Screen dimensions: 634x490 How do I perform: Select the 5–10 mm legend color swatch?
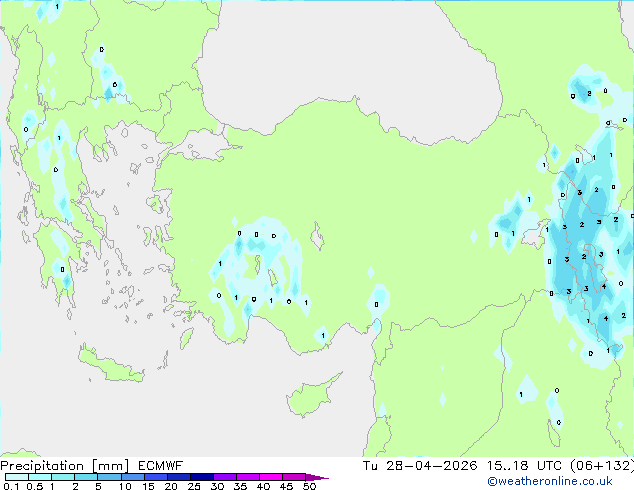109,477
